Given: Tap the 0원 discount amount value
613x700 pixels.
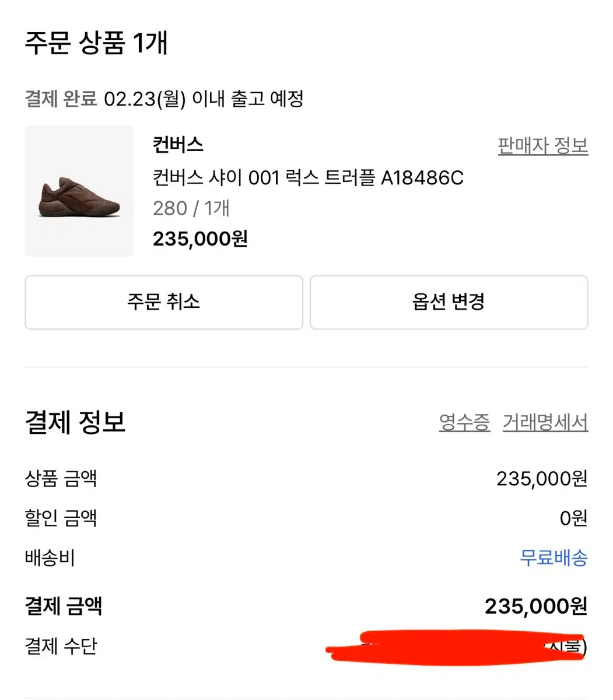Looking at the screenshot, I should tap(573, 518).
